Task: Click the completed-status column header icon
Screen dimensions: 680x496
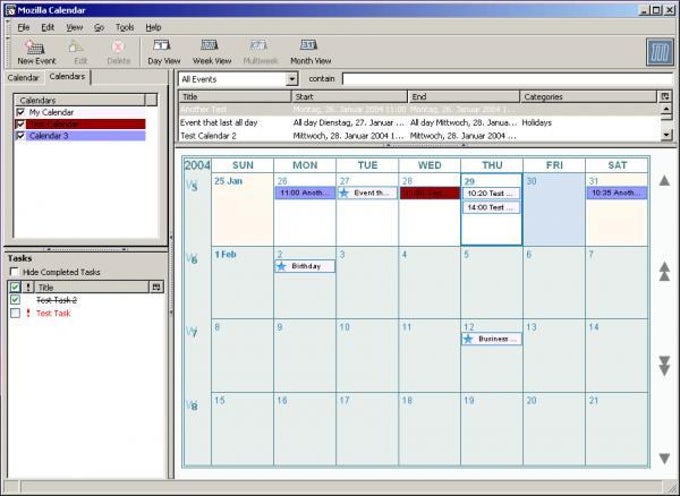Action: point(15,287)
